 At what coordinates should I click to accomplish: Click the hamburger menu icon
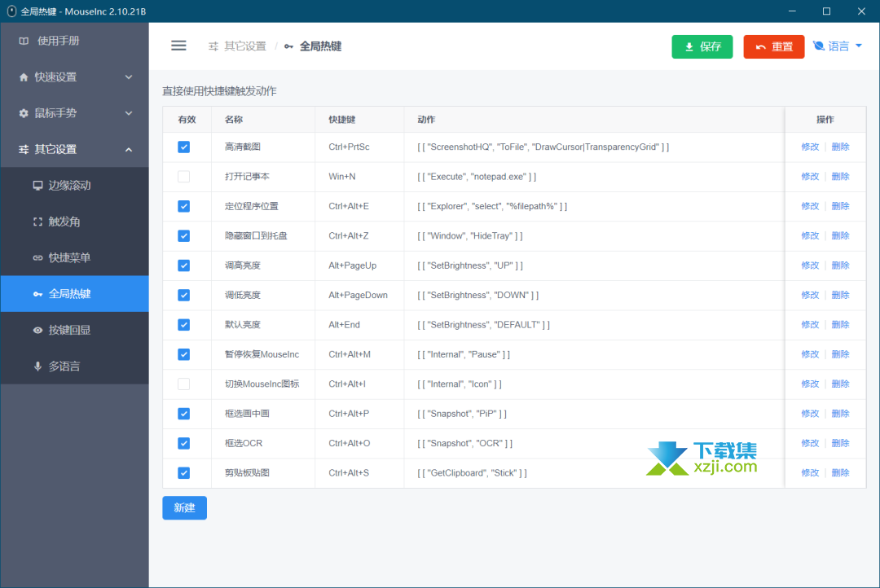178,46
